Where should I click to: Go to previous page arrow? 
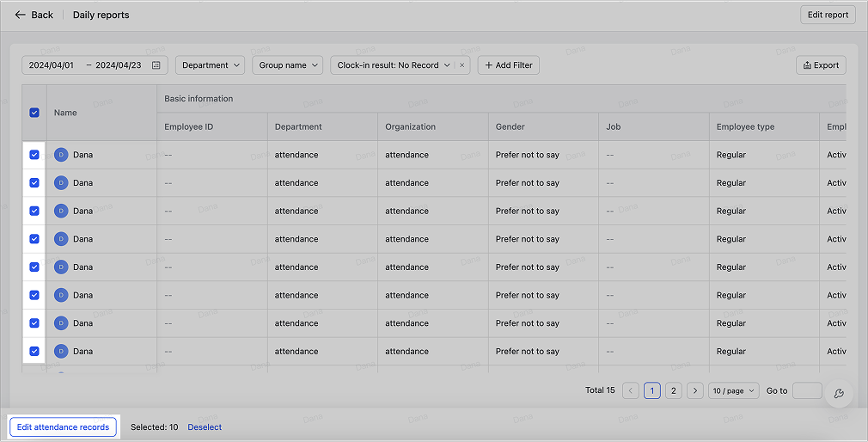pyautogui.click(x=631, y=390)
